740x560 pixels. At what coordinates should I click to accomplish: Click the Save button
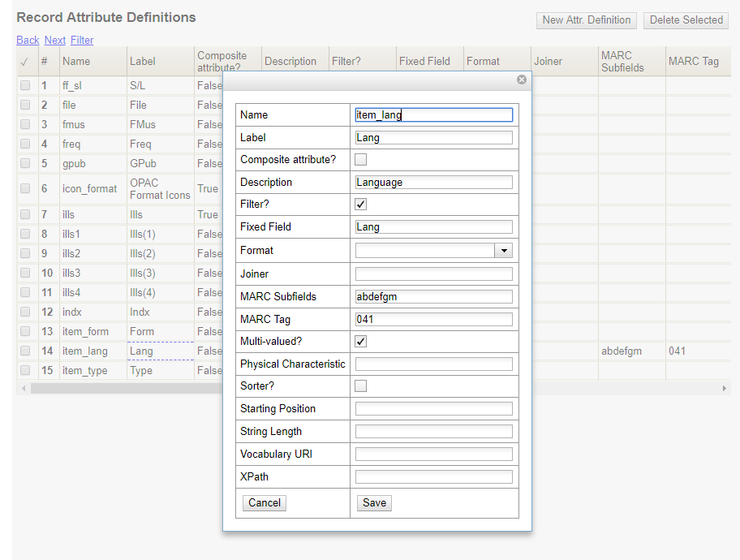(373, 502)
